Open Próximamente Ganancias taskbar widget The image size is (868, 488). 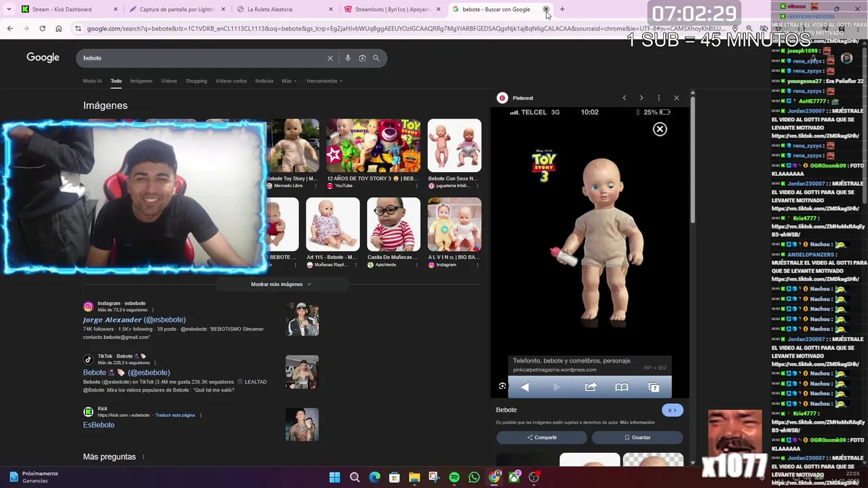[34, 477]
